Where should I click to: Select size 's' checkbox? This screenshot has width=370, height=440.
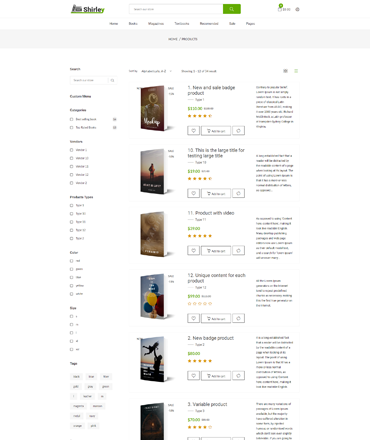pos(71,316)
